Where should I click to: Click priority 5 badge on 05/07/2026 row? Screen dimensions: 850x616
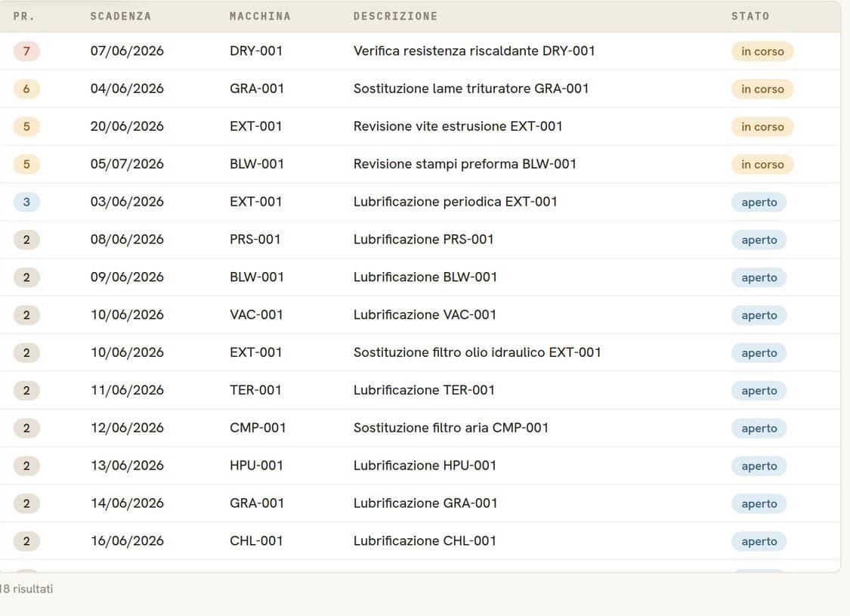[26, 164]
